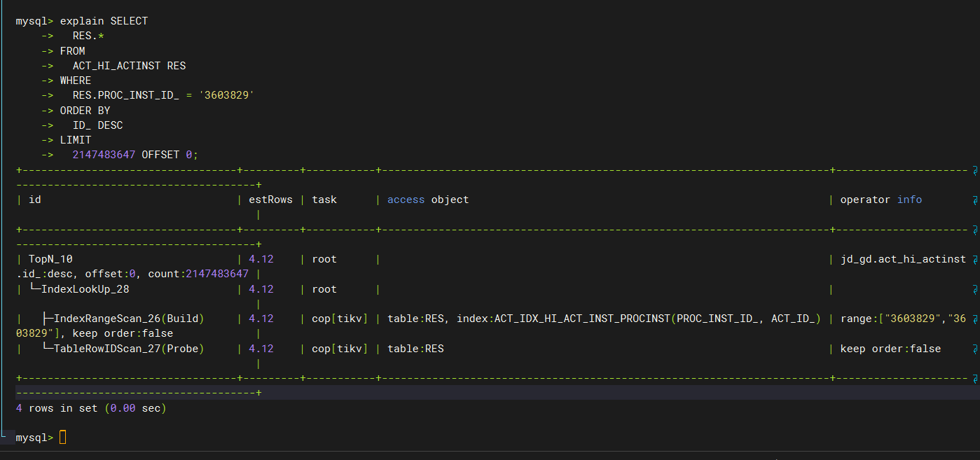Click the TableRowIDScan_27(Probe) tree node
Screen dimensions: 980x460
pos(128,349)
